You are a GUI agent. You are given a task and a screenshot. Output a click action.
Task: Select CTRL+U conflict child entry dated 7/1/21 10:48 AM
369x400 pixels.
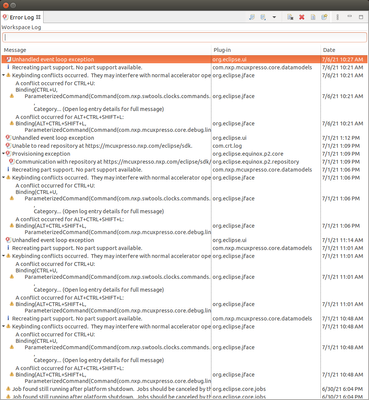184,347
